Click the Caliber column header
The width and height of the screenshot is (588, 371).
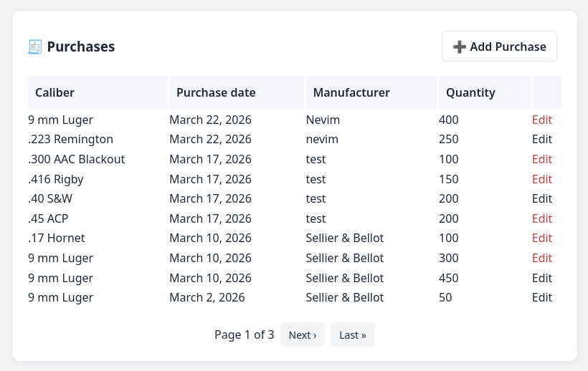55,92
